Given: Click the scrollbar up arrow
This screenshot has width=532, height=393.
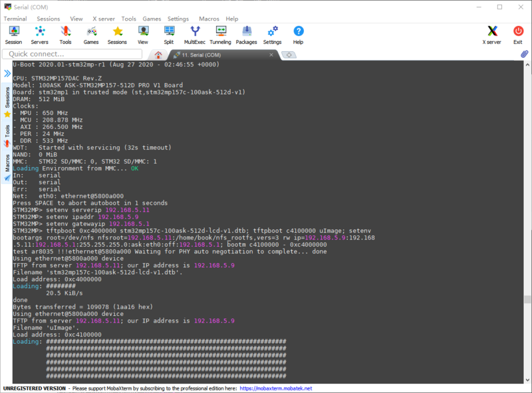Looking at the screenshot, I should pyautogui.click(x=527, y=65).
